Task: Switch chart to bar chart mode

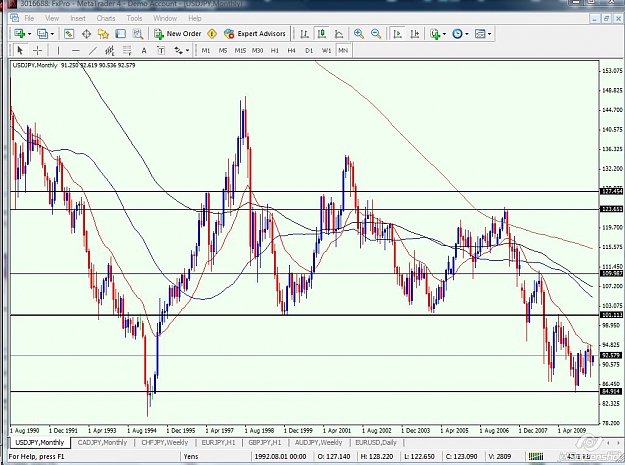Action: tap(305, 34)
